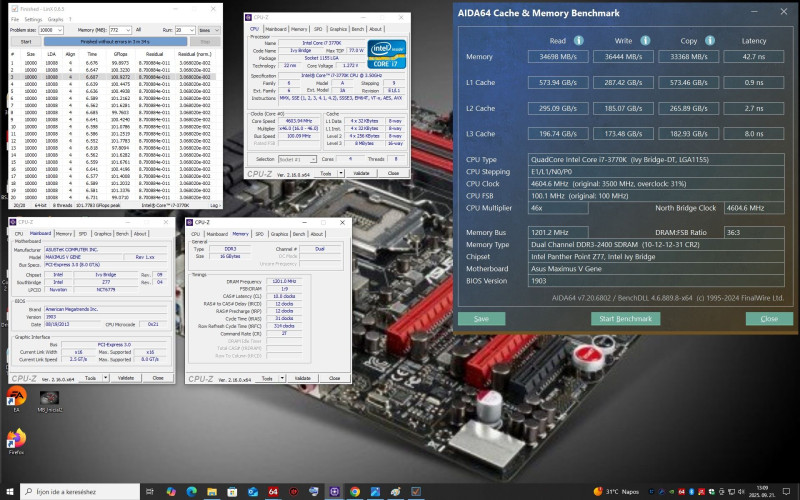Switch to the LinX checkmark taskbar icon
Viewport: 800px width, 500px height.
pyautogui.click(x=416, y=491)
